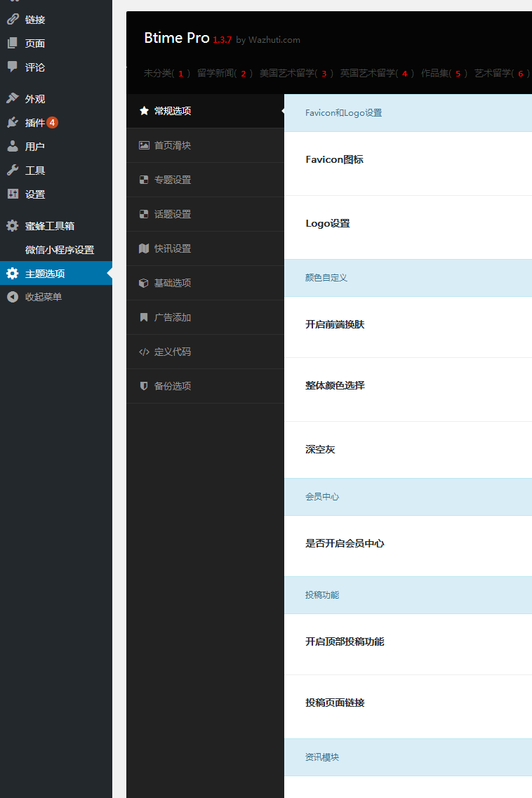Collapse the sidebar with 收起菜单
This screenshot has width=532, height=798.
[44, 297]
